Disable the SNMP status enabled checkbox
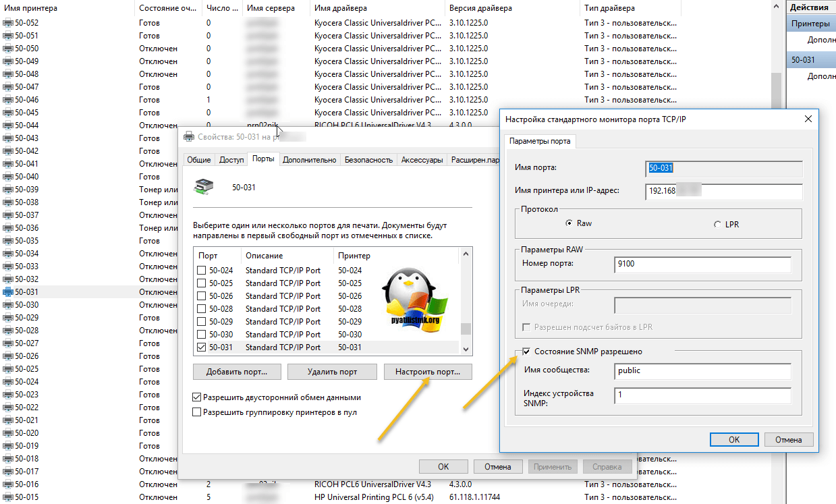 pyautogui.click(x=527, y=352)
